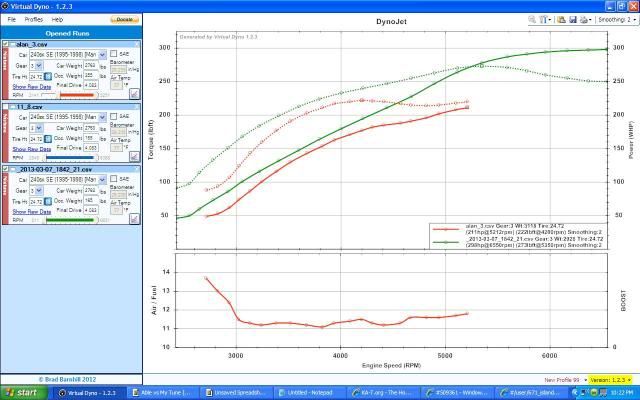Click the zoom magnifier icon in graph toolbar

tap(533, 19)
